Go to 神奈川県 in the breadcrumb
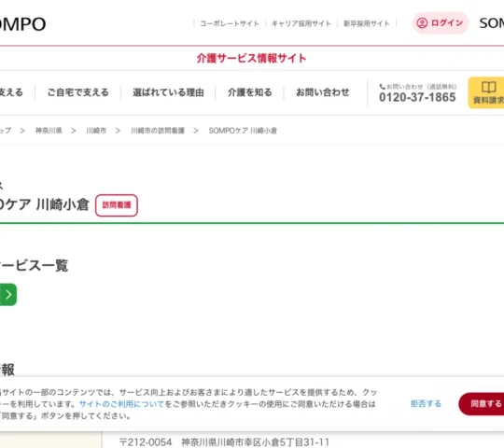Screen dimensions: 504x448 [x=49, y=131]
